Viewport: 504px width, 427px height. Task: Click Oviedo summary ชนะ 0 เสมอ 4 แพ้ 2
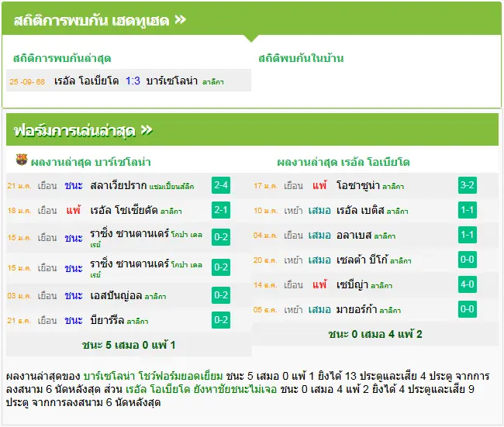click(x=375, y=334)
